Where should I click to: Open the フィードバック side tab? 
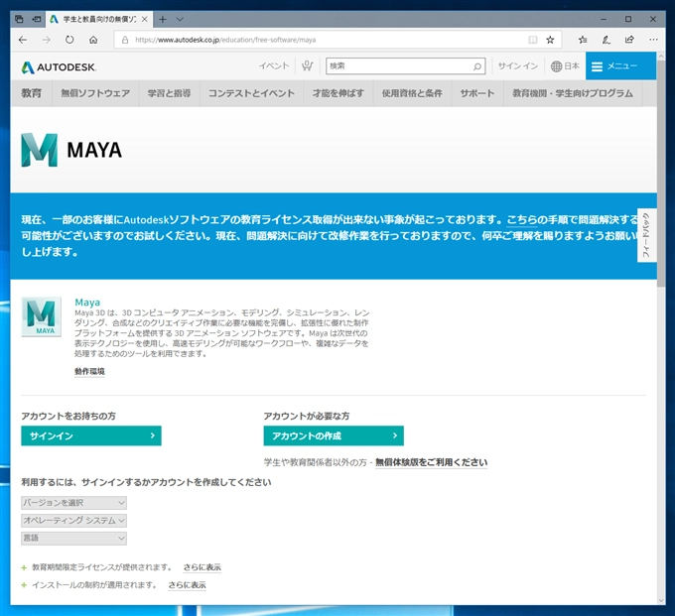pyautogui.click(x=646, y=235)
